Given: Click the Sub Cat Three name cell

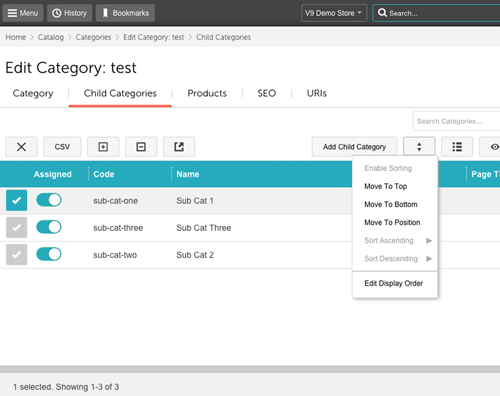Looking at the screenshot, I should tap(204, 228).
